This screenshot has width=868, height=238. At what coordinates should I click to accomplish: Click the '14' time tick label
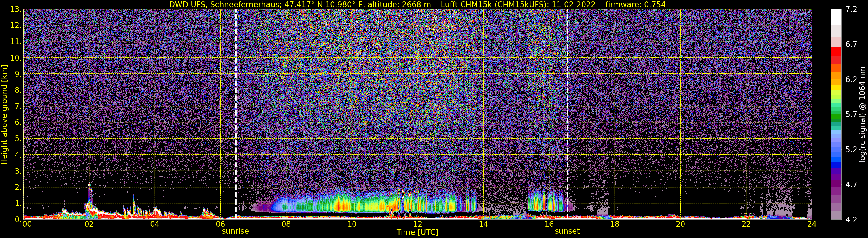tap(483, 224)
